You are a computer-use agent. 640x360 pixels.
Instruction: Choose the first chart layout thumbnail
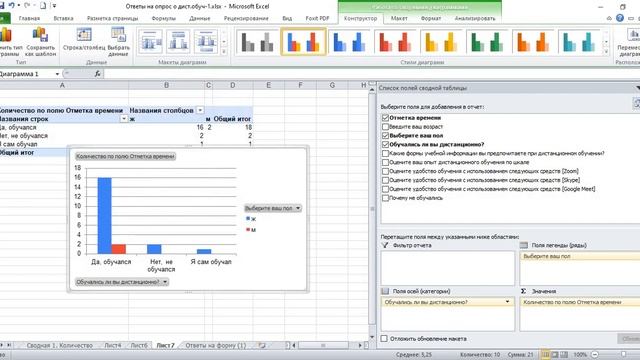pyautogui.click(x=150, y=41)
